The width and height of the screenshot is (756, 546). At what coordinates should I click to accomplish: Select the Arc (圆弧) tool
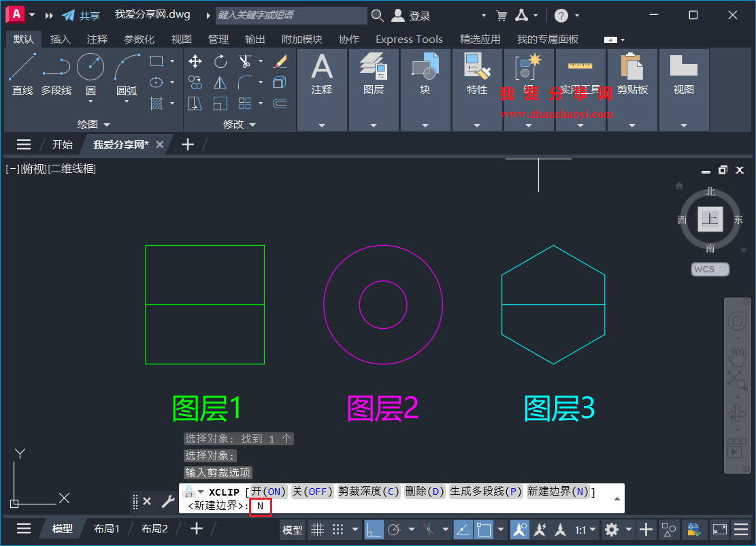click(x=127, y=67)
